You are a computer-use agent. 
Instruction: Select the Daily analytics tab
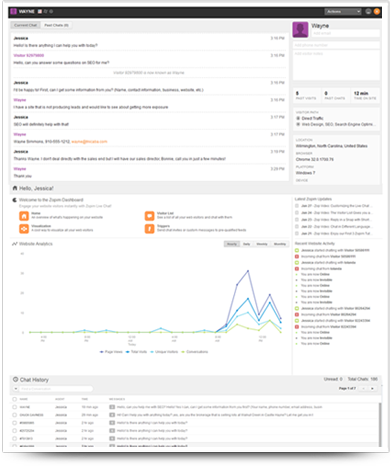pos(246,244)
